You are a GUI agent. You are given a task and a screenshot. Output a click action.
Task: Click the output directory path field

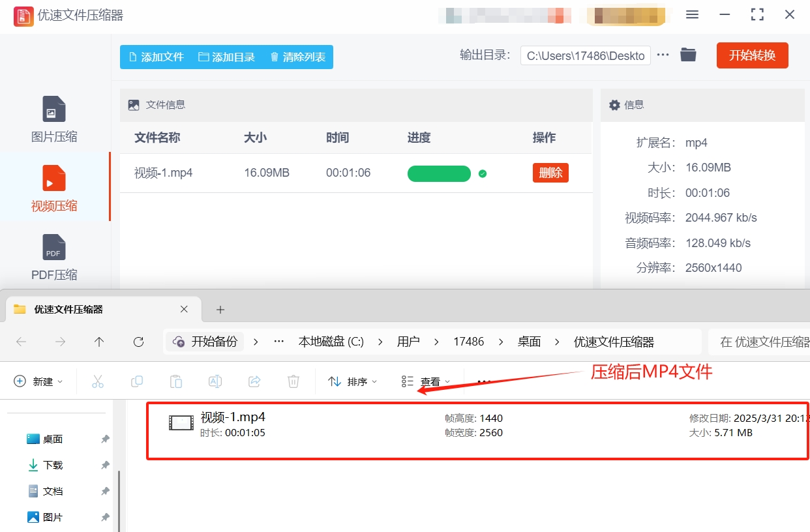coord(586,55)
